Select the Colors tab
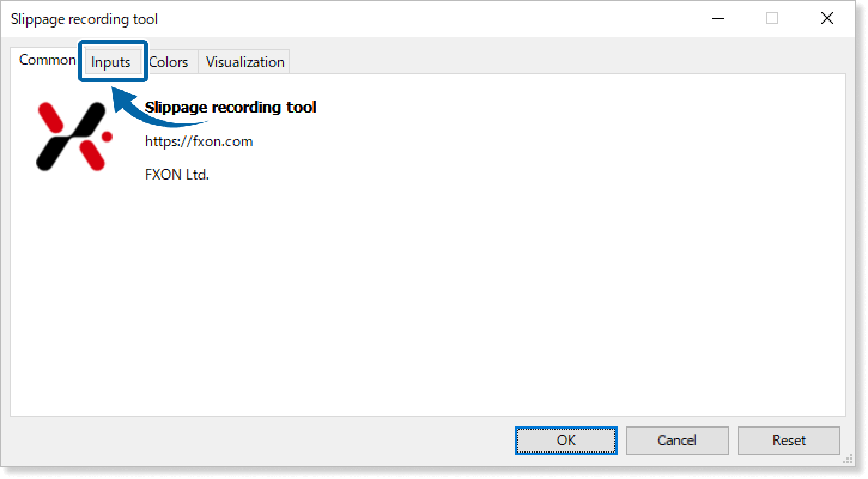 (169, 62)
